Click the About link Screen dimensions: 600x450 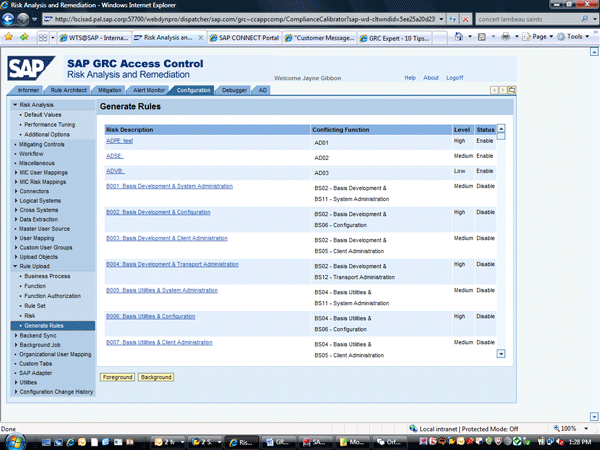pyautogui.click(x=430, y=78)
